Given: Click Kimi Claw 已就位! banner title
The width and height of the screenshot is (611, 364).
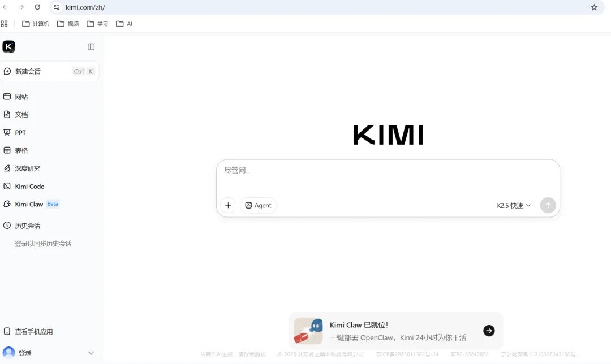Looking at the screenshot, I should [x=359, y=325].
